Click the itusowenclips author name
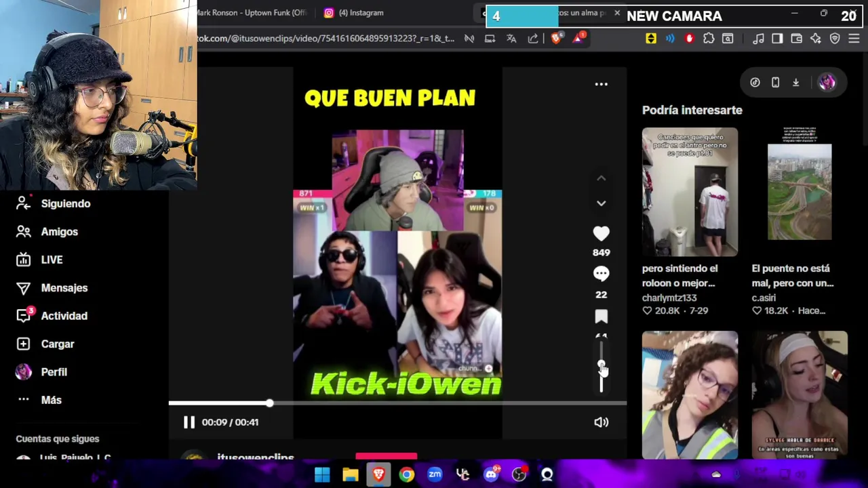 tap(256, 457)
